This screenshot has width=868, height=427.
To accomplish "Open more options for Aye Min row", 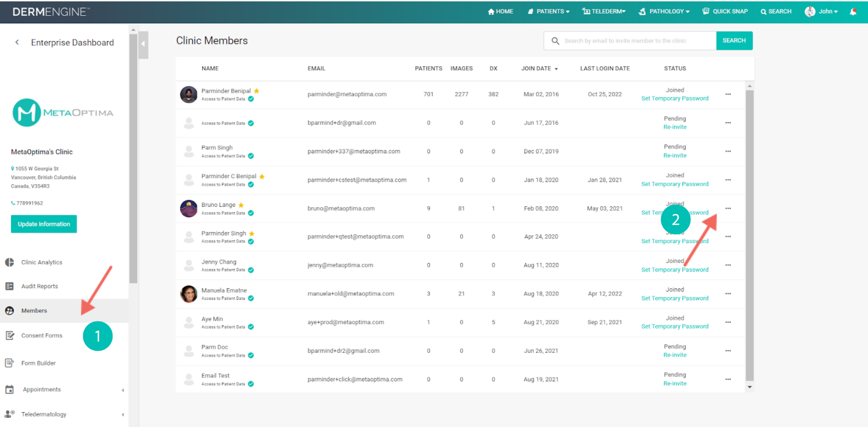I will point(728,322).
